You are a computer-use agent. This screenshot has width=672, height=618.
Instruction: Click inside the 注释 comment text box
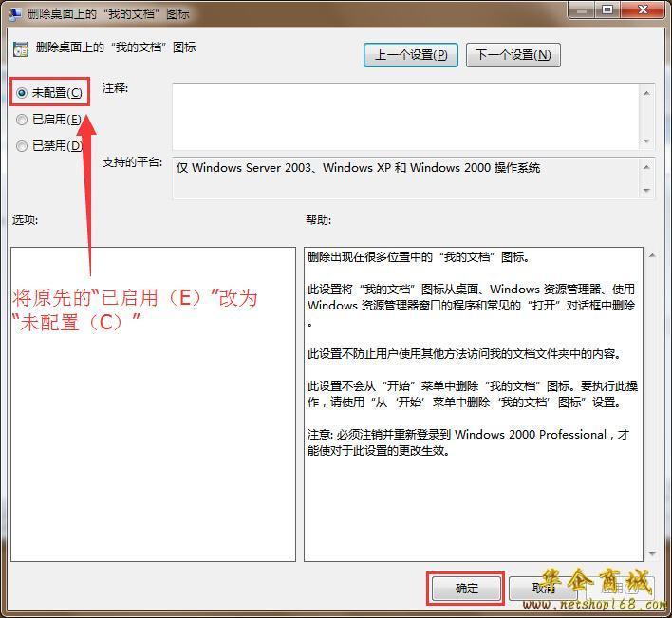[x=405, y=117]
